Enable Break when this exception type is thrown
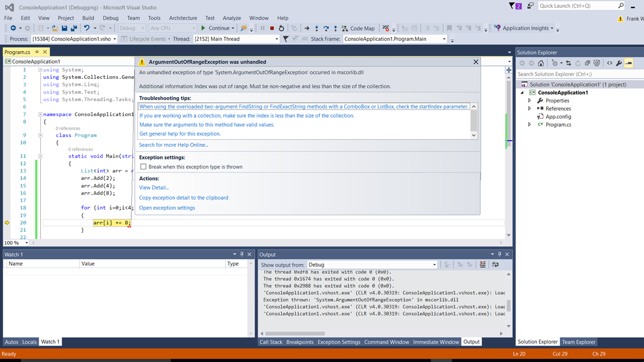Screen dimensions: 644x362 [x=143, y=167]
